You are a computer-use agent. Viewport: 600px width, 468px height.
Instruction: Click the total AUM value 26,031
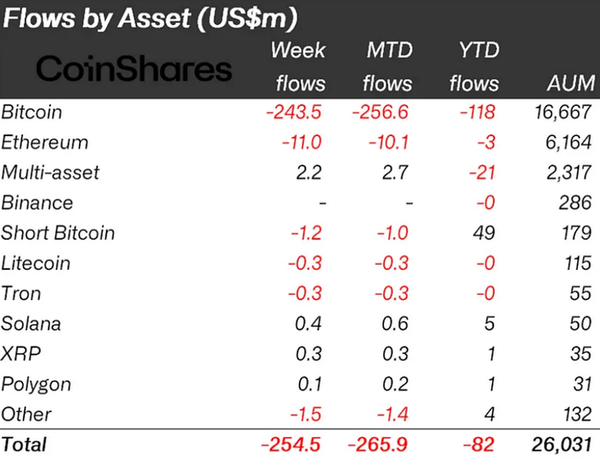561,441
